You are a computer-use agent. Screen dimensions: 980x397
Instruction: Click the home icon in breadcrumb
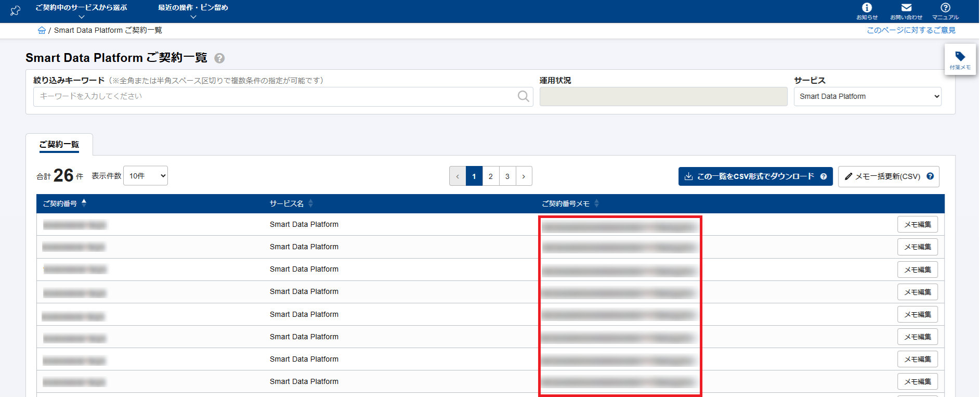[42, 31]
